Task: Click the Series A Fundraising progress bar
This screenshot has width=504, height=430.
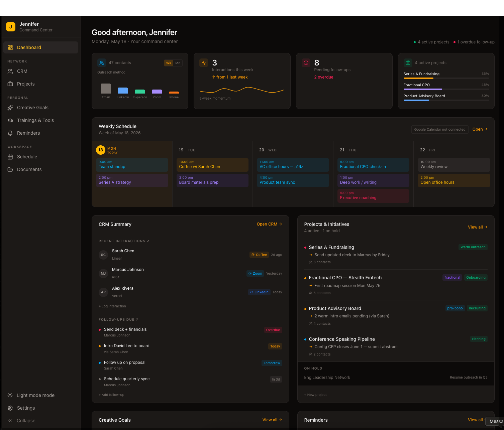Action: [446, 78]
